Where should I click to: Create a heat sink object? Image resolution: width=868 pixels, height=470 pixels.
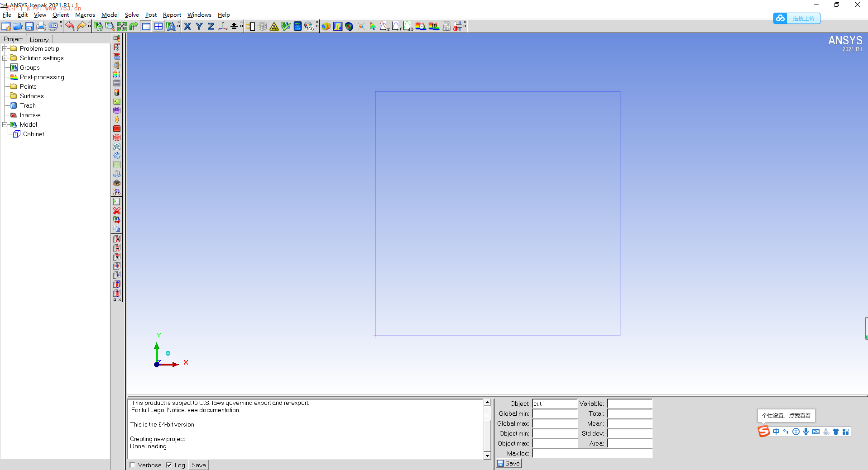click(117, 174)
